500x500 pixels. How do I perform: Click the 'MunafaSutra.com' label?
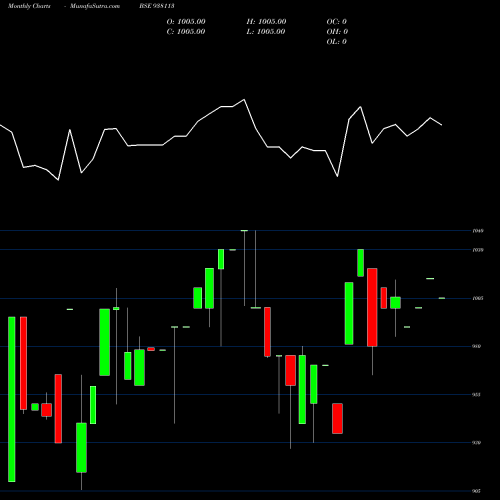(95, 6)
